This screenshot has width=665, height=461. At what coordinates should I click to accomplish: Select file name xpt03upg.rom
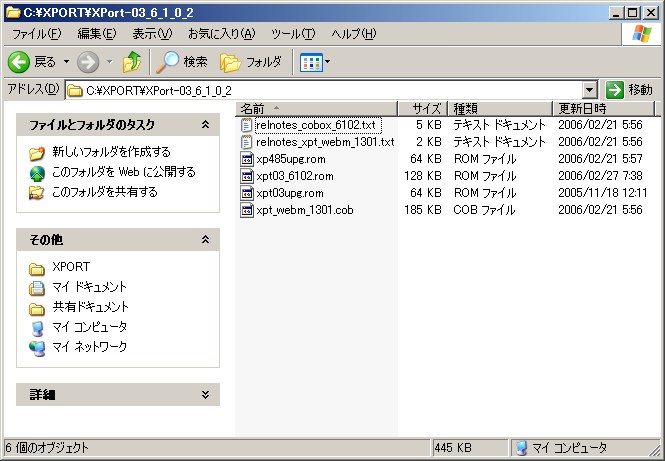290,193
